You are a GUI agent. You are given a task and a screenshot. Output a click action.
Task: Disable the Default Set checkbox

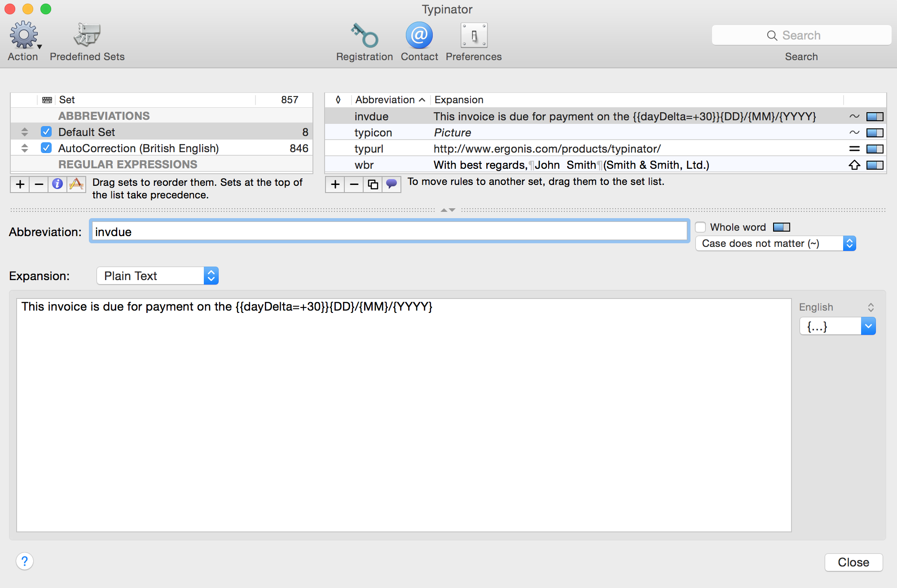click(x=46, y=132)
